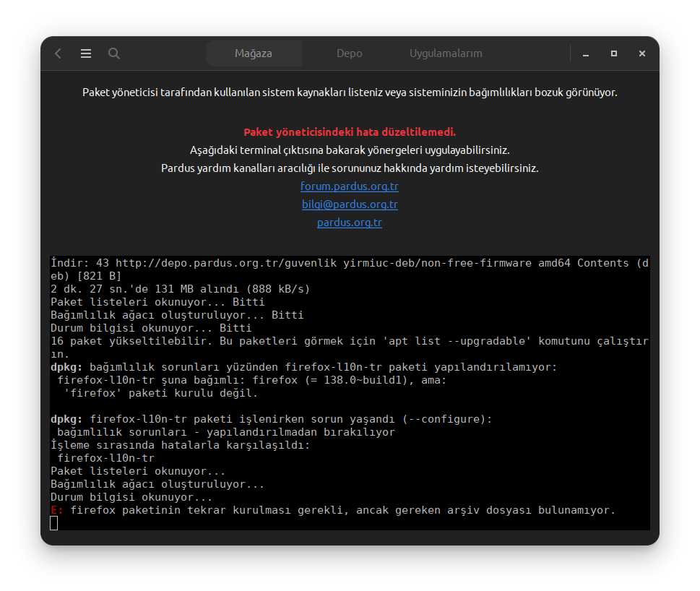Open the bilgi@pardus.org.tr email link
Viewport: 700px width, 591px height.
pyautogui.click(x=350, y=204)
